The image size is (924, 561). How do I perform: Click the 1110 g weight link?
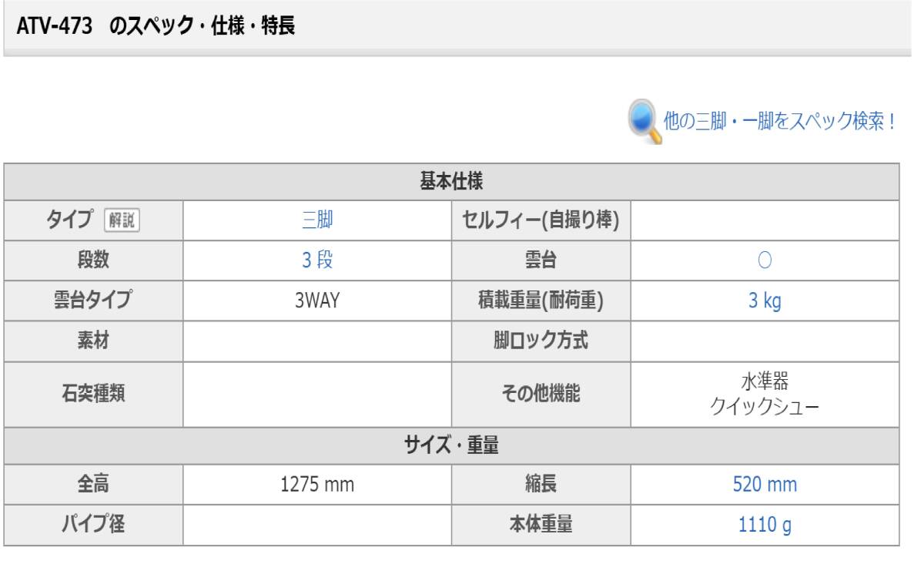(x=765, y=526)
